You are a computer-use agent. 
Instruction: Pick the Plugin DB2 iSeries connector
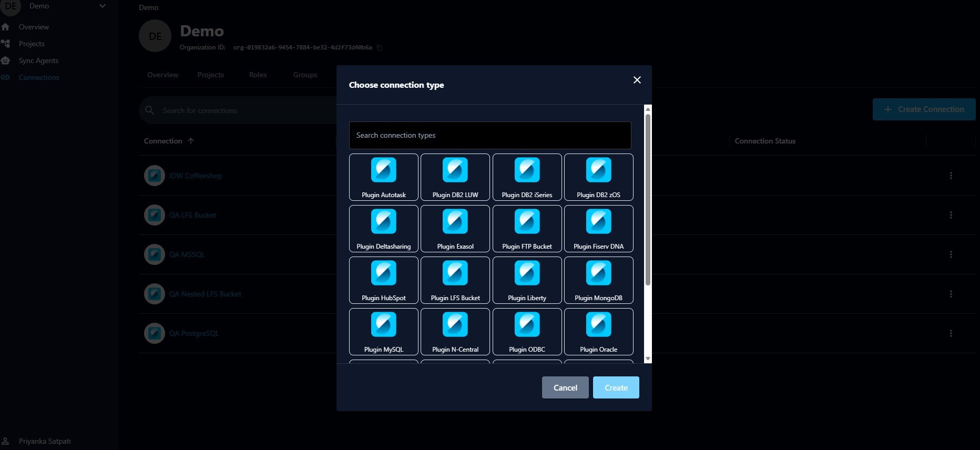coord(527,177)
